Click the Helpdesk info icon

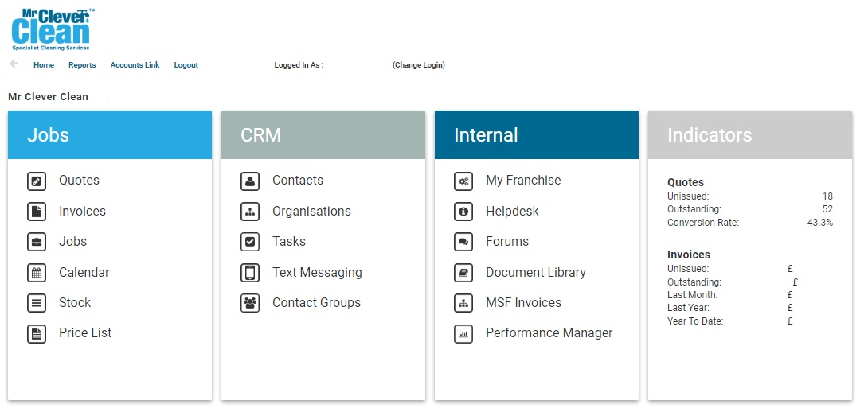pyautogui.click(x=463, y=212)
